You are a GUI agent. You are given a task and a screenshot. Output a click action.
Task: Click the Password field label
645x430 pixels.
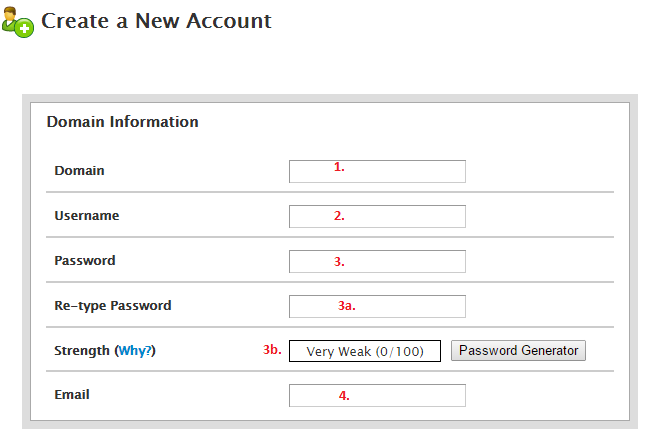click(85, 260)
